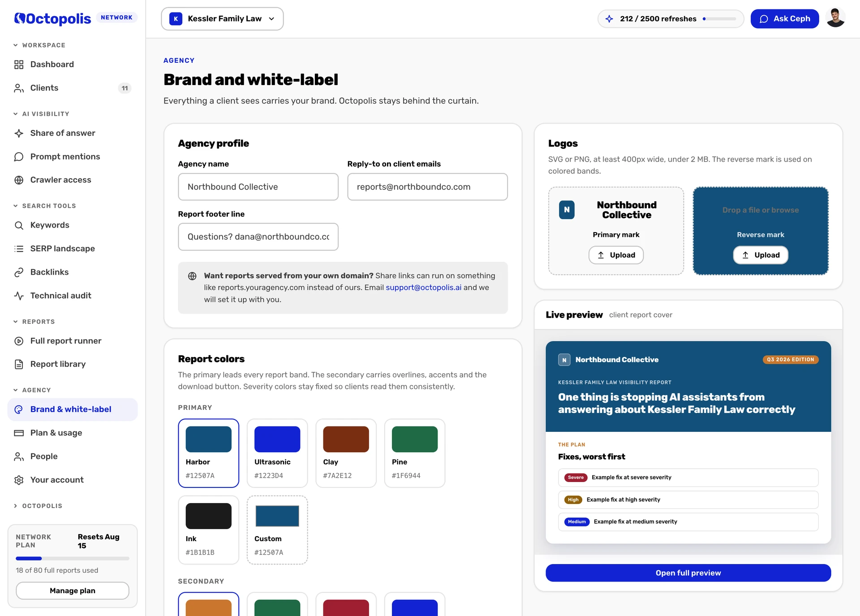The image size is (860, 616).
Task: Click the Clients count badge 11
Action: pyautogui.click(x=125, y=88)
